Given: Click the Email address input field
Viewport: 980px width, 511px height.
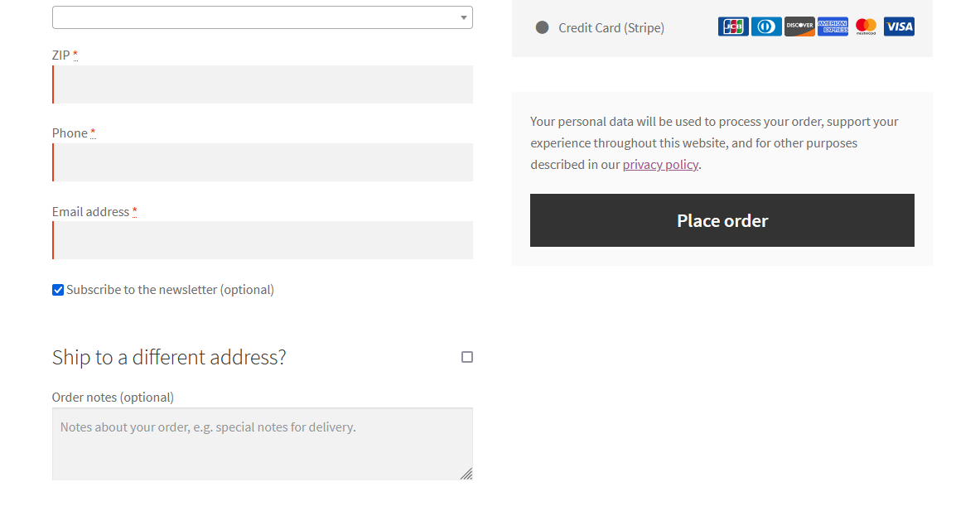Looking at the screenshot, I should click(263, 240).
